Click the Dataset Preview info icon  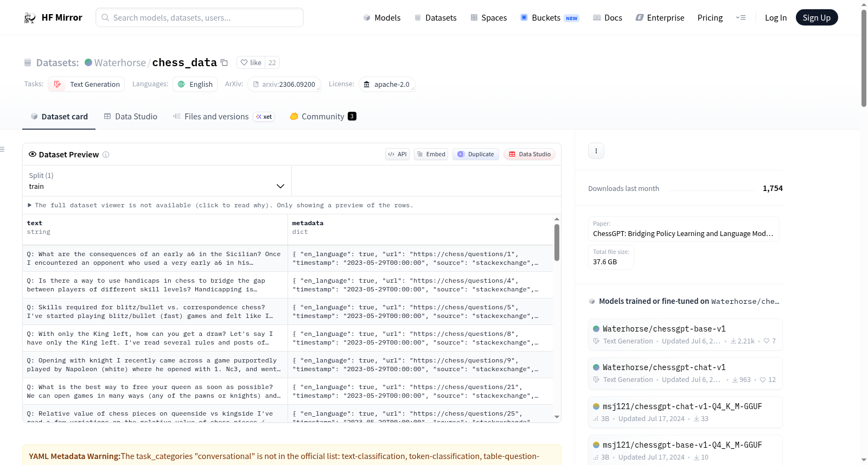[106, 155]
